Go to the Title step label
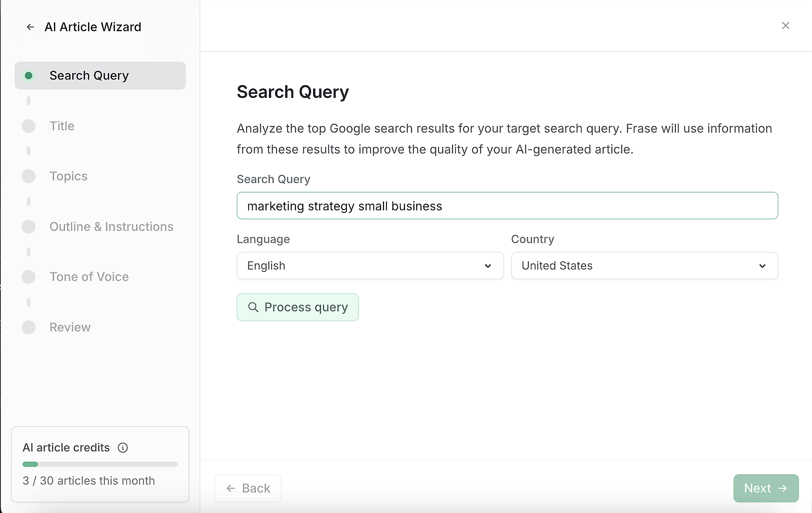Viewport: 812px width, 513px height. tap(62, 126)
